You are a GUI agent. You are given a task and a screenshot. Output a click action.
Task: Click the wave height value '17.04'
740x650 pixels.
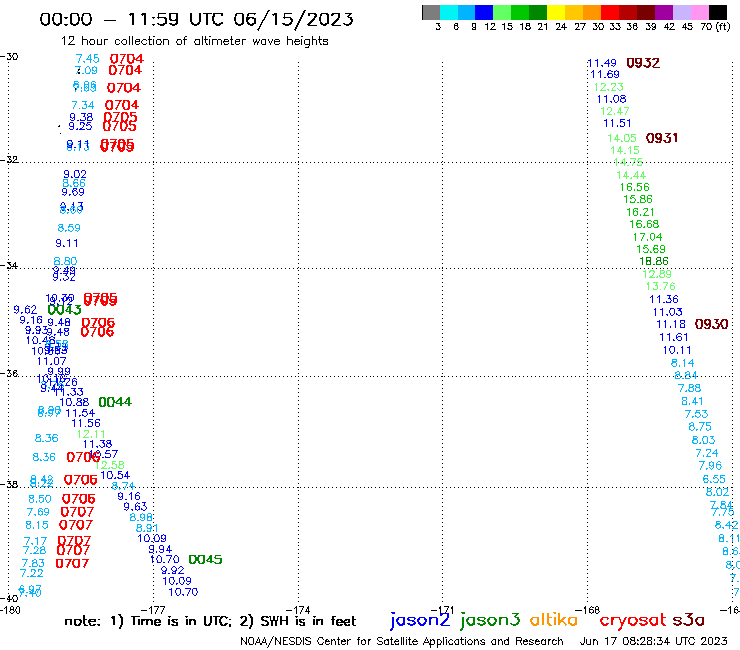tap(648, 237)
